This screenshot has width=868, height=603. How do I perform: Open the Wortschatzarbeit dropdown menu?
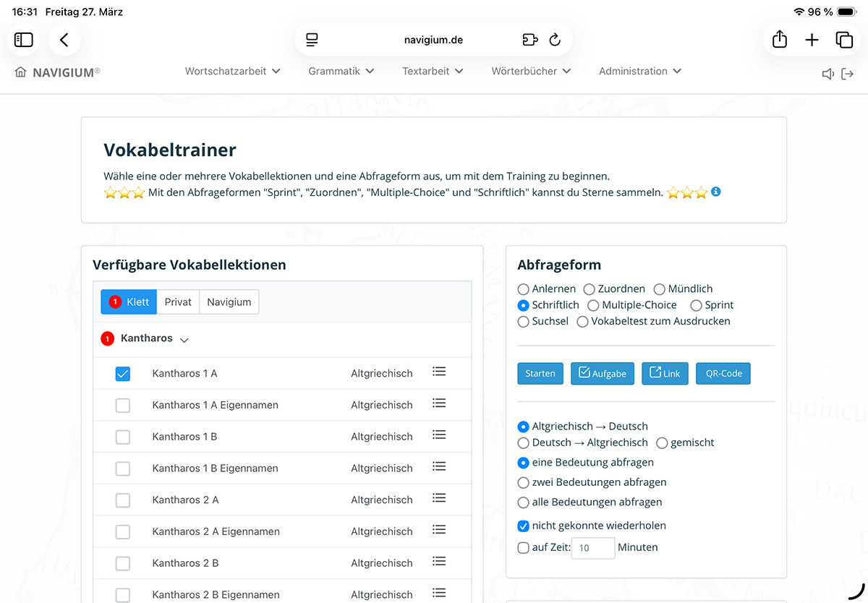pyautogui.click(x=232, y=71)
